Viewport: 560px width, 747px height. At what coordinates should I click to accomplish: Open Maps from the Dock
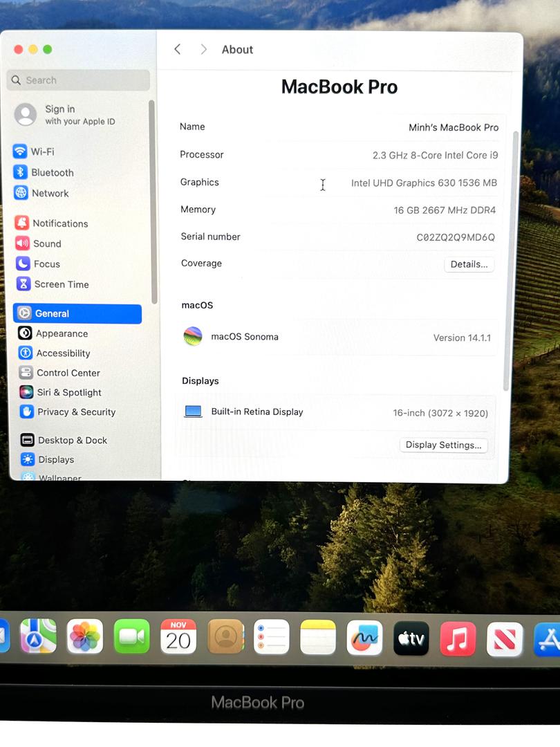pos(38,636)
